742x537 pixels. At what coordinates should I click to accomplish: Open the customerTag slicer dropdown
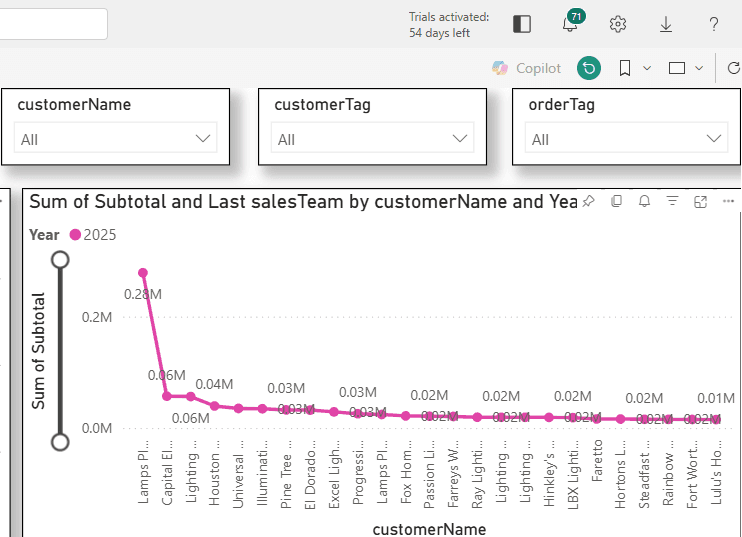(372, 138)
